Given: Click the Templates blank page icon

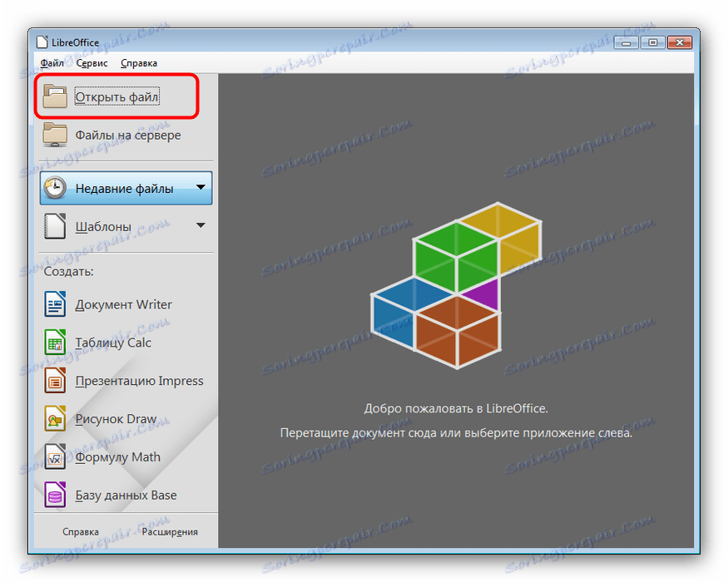Looking at the screenshot, I should pyautogui.click(x=55, y=226).
